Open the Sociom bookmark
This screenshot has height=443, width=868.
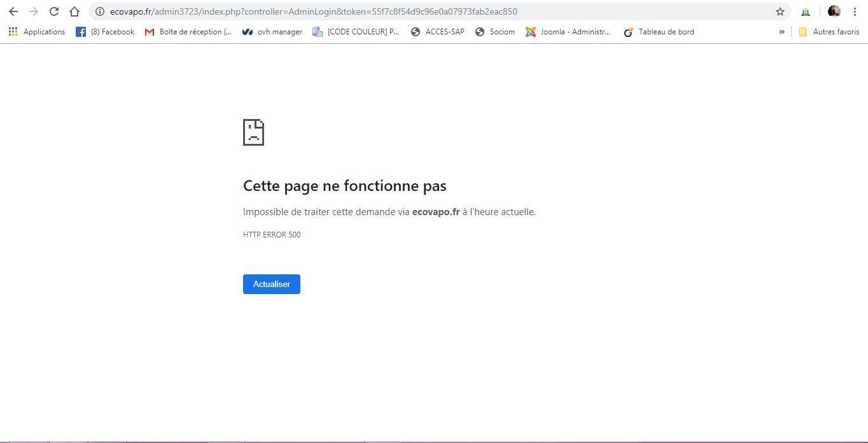click(495, 32)
